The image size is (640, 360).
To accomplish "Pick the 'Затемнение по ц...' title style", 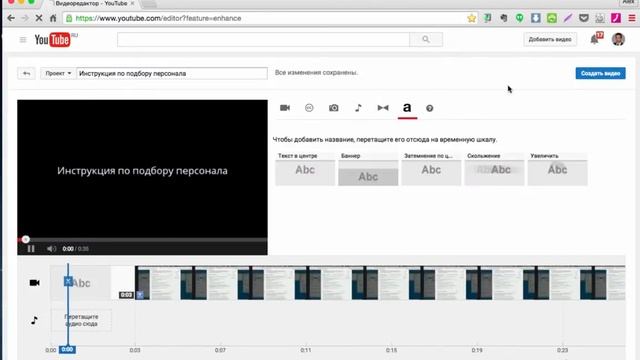I will point(431,169).
